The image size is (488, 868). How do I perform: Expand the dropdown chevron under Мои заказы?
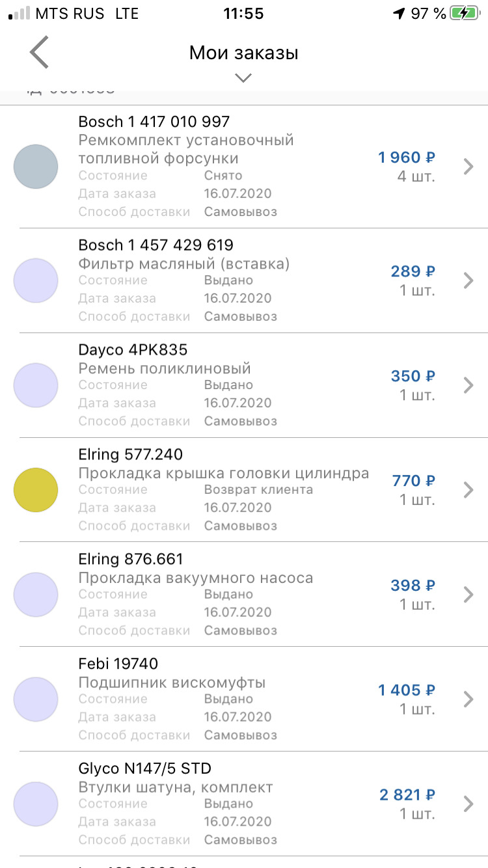[x=243, y=78]
